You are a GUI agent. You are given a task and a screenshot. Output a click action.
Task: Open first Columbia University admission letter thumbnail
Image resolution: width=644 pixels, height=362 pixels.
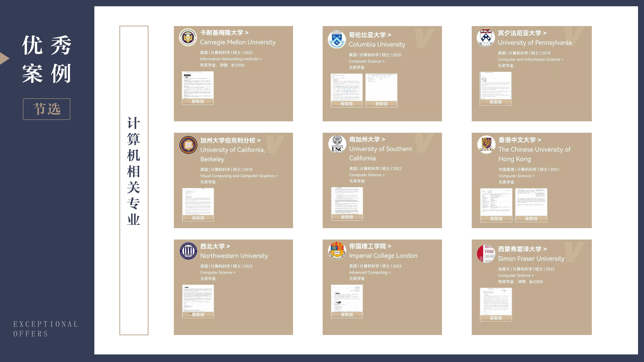coord(346,90)
